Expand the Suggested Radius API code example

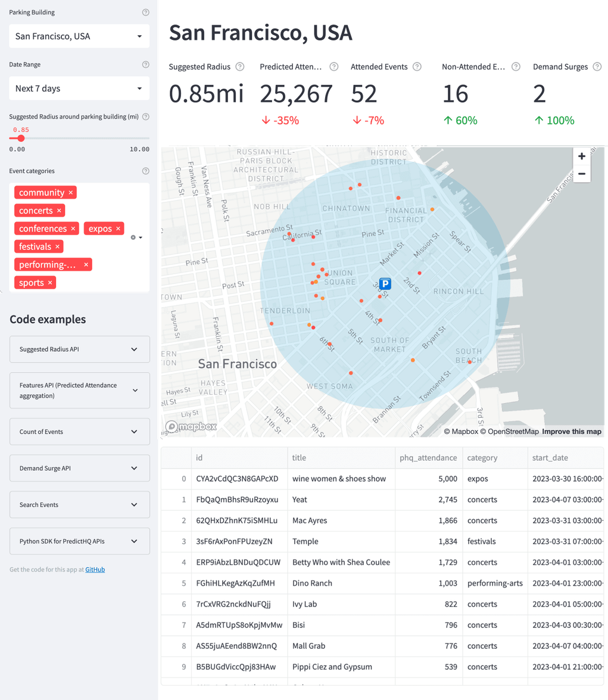[80, 349]
